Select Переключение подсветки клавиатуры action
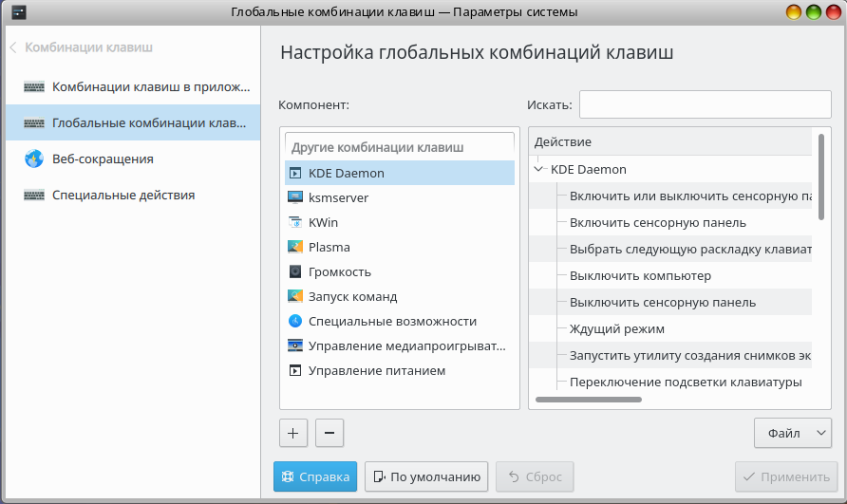 (670, 382)
